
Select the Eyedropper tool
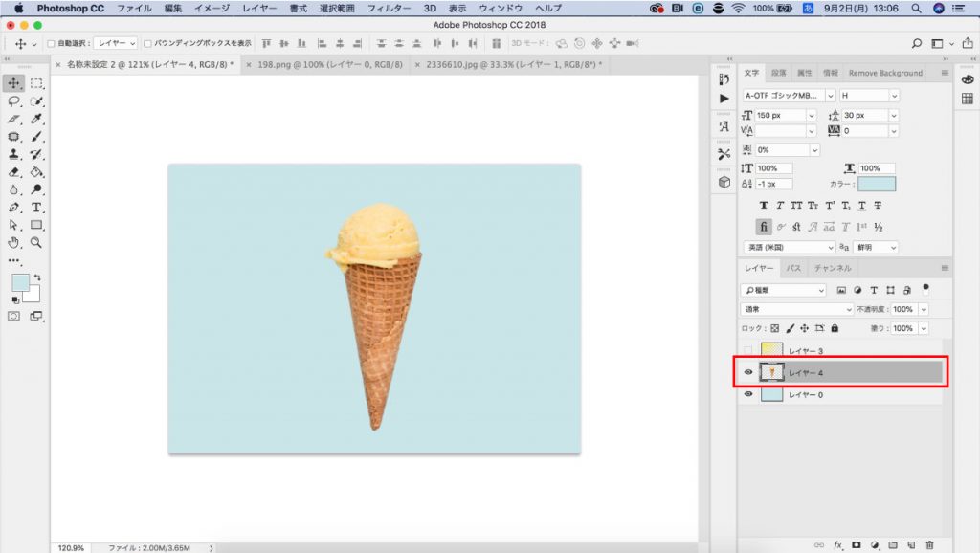36,120
